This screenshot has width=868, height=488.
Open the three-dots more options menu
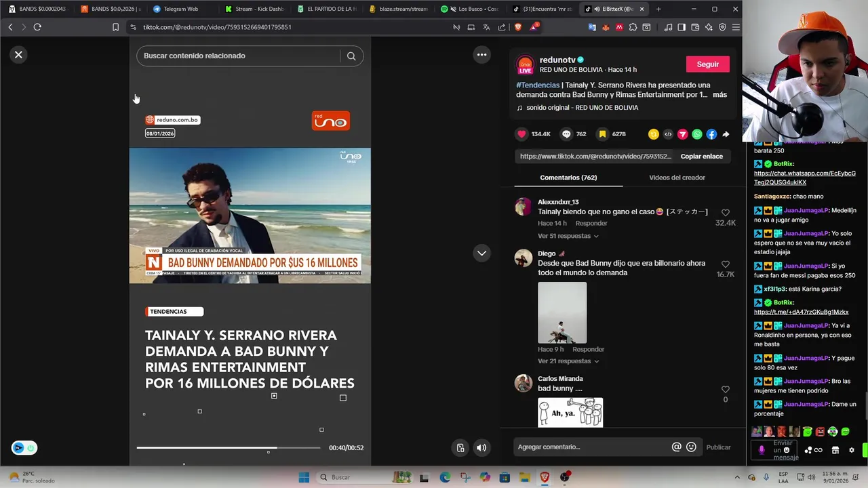[481, 55]
